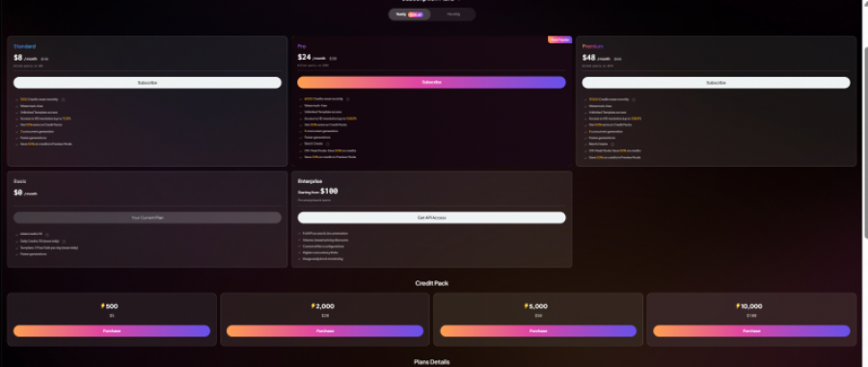Switch billing to the Monthly option

tap(453, 14)
